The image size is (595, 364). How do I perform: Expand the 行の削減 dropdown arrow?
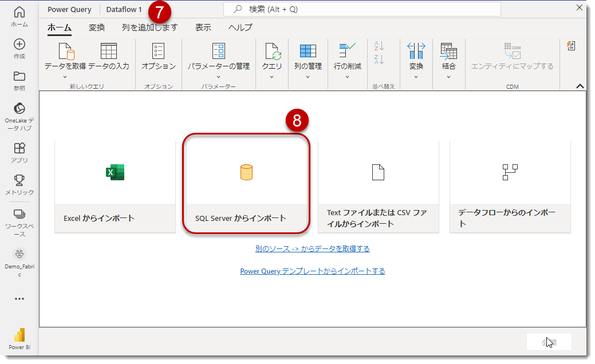pos(347,77)
